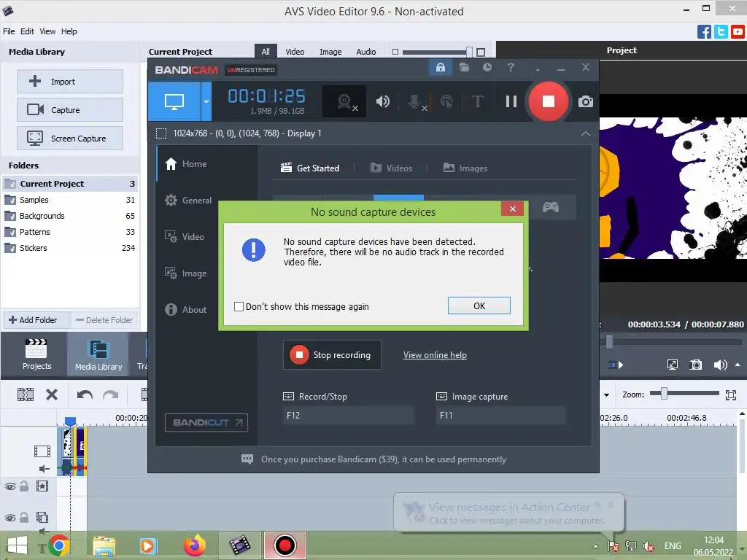The image size is (747, 560).
Task: Filter Current Project by Audio
Action: coord(366,52)
